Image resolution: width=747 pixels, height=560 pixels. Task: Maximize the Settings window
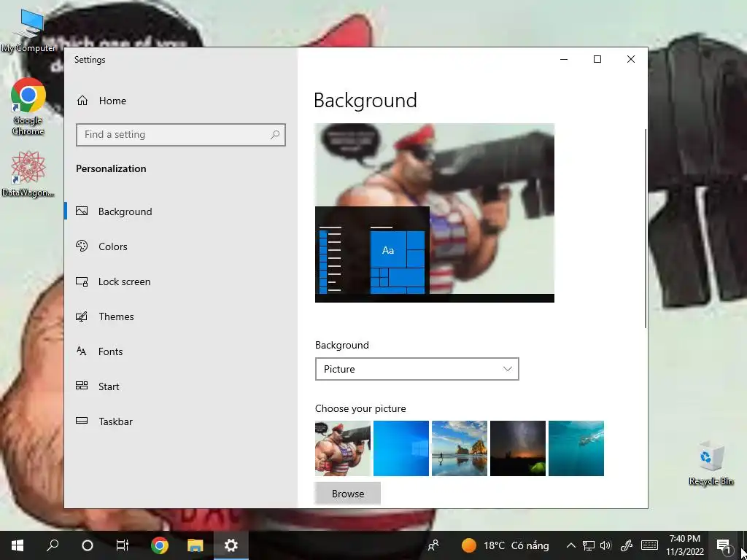tap(597, 59)
